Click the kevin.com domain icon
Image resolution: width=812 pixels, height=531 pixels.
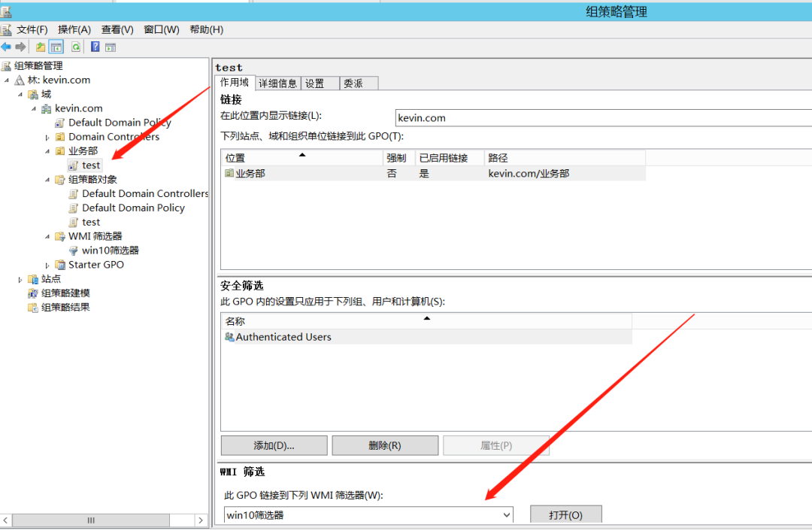(x=47, y=108)
